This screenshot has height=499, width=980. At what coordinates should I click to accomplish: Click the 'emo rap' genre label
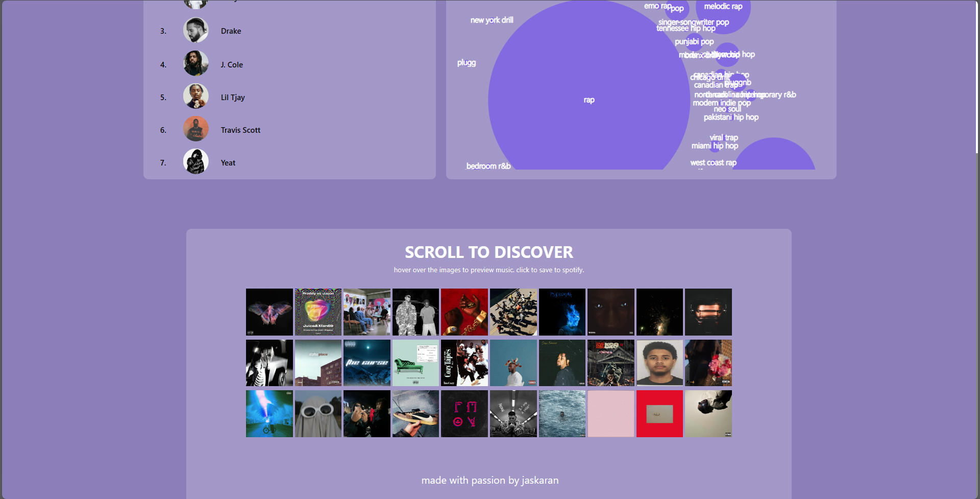pos(657,6)
